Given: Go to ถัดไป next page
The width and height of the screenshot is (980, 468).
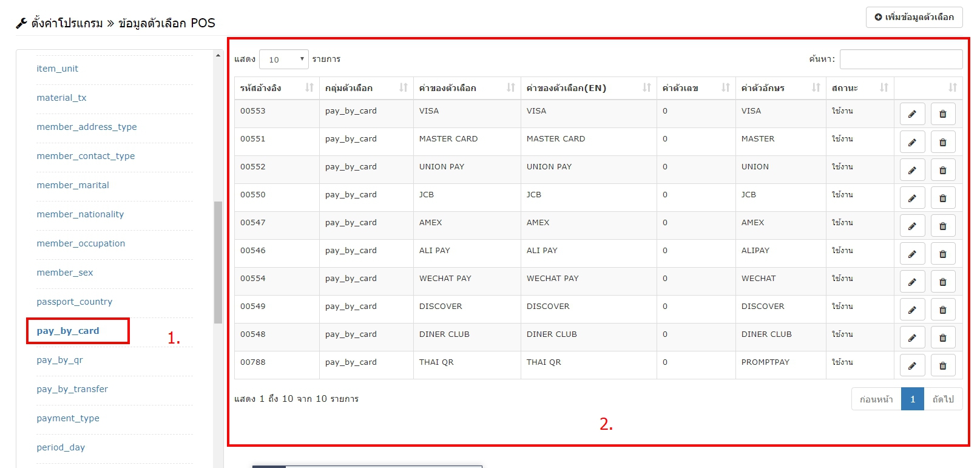Looking at the screenshot, I should 944,399.
